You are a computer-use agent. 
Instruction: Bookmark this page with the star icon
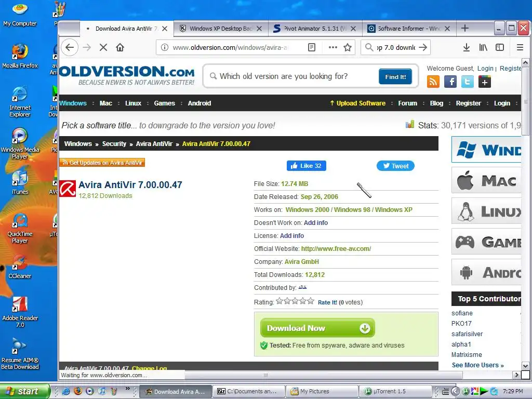(x=348, y=47)
